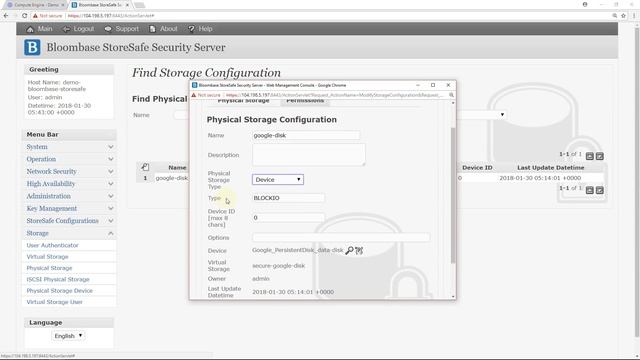This screenshot has height=360, width=640.
Task: Click the Google_PersistentDisk_data-disk device value
Action: [x=298, y=250]
